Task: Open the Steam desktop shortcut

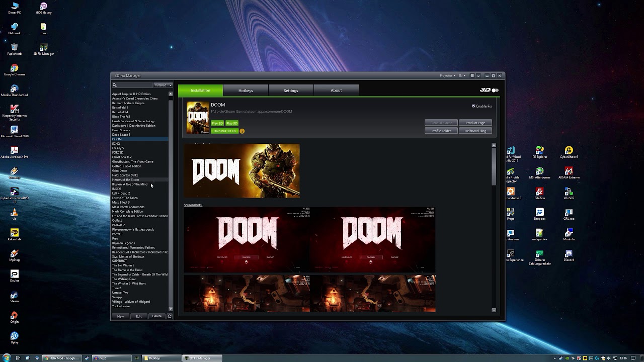Action: click(x=15, y=297)
